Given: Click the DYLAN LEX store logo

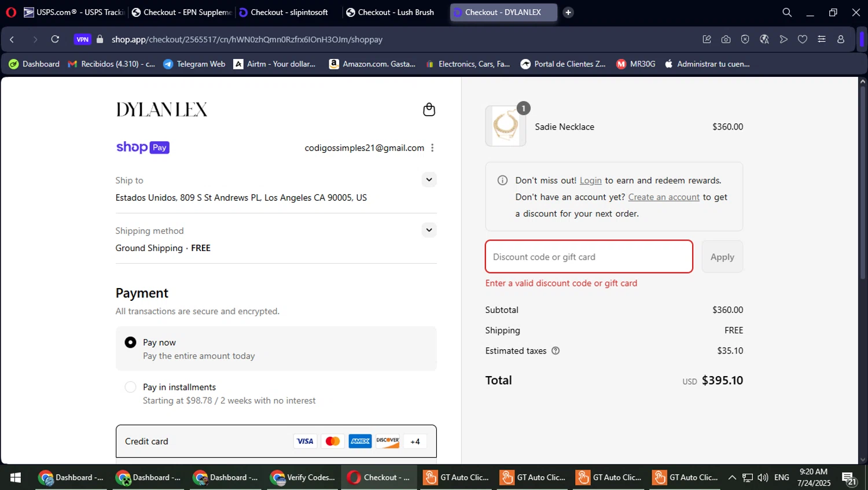Looking at the screenshot, I should pyautogui.click(x=161, y=109).
